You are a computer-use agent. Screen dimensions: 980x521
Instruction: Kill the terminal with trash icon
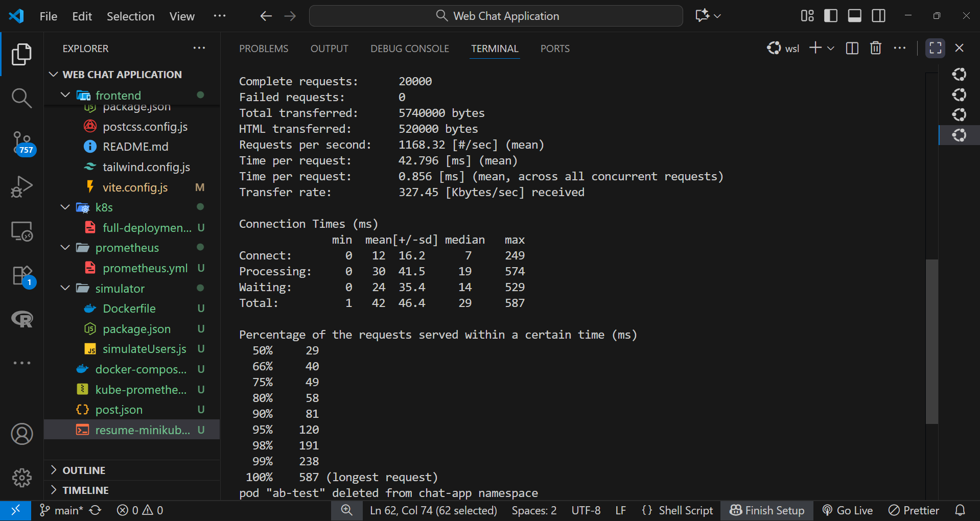pyautogui.click(x=876, y=48)
